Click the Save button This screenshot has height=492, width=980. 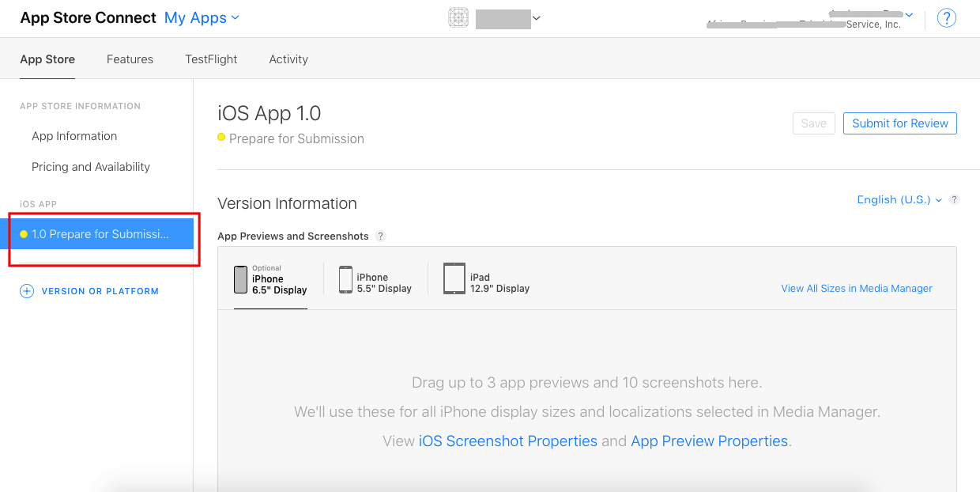click(x=814, y=123)
